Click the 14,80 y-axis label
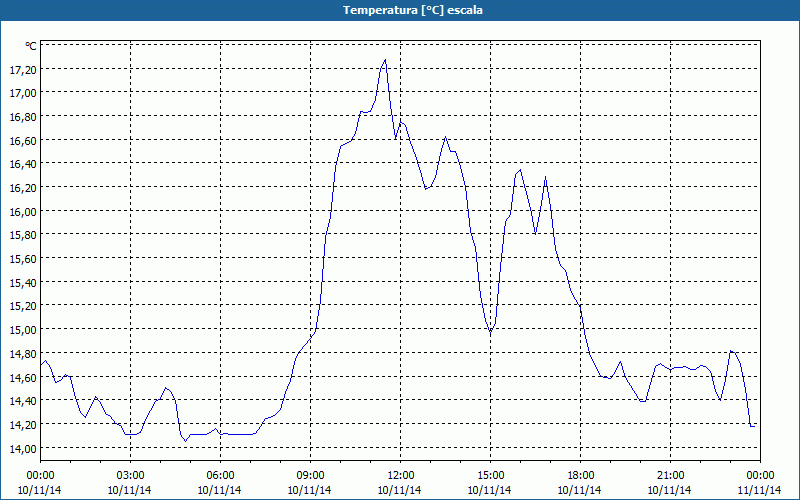800x500 pixels. point(23,354)
